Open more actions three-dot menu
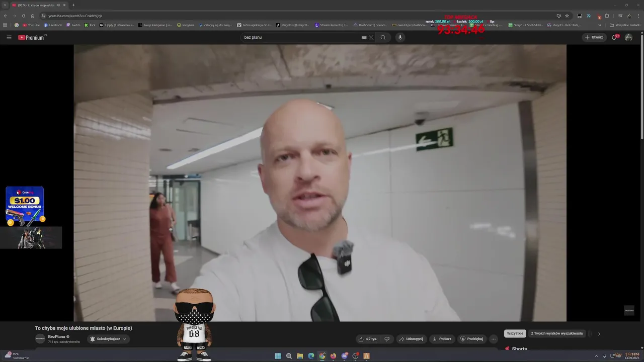 pos(494,339)
